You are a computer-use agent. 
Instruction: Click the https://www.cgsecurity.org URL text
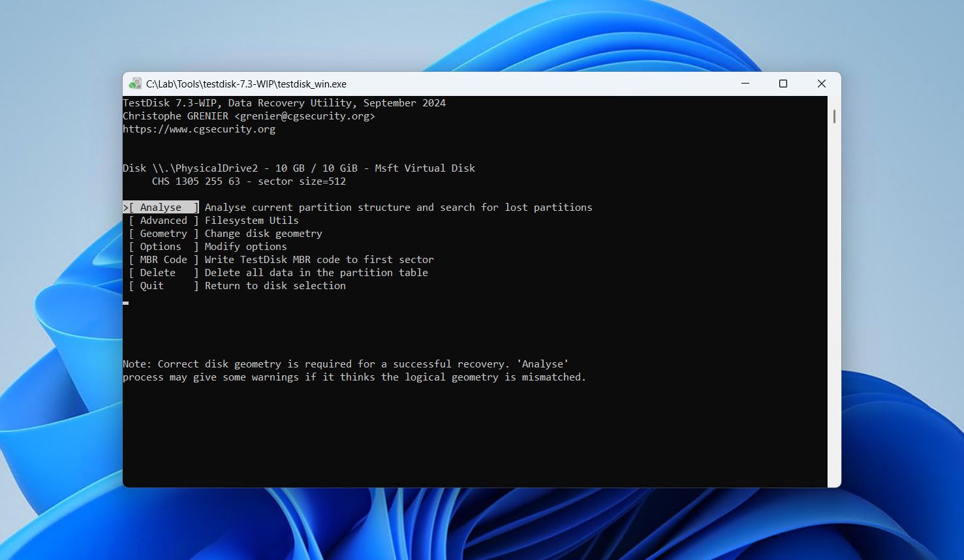tap(199, 129)
